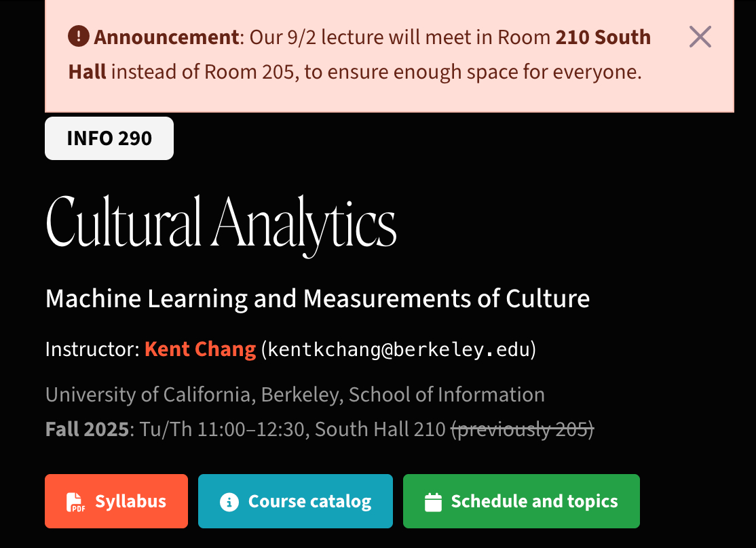The height and width of the screenshot is (548, 756).
Task: Click the University of California, Berkeley line
Action: click(x=295, y=394)
